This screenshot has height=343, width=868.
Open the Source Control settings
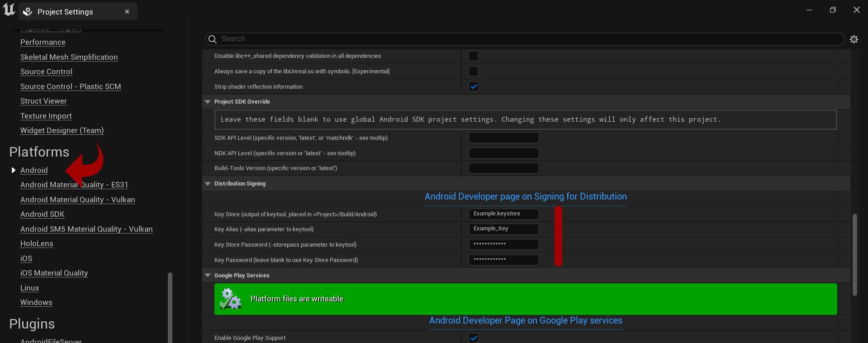[46, 71]
